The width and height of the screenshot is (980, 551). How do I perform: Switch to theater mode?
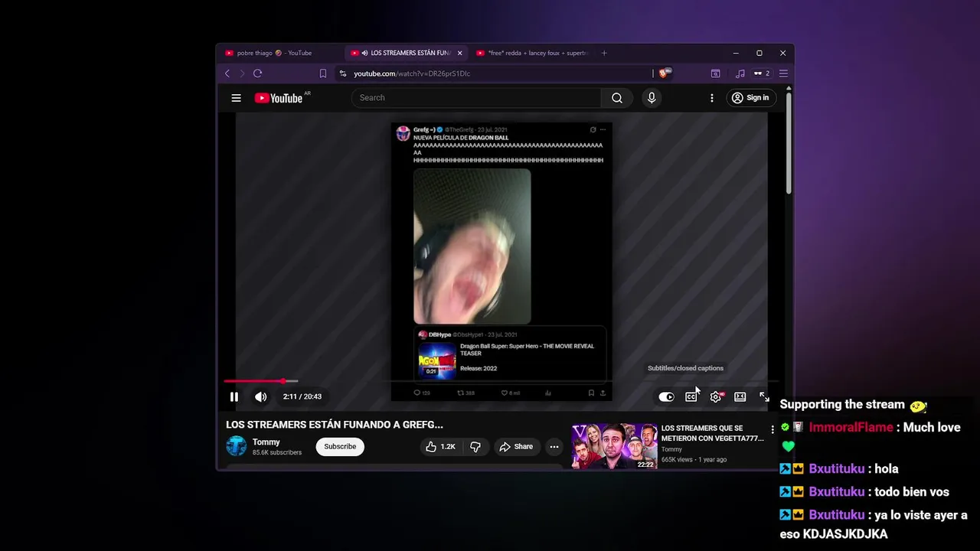[x=740, y=396]
